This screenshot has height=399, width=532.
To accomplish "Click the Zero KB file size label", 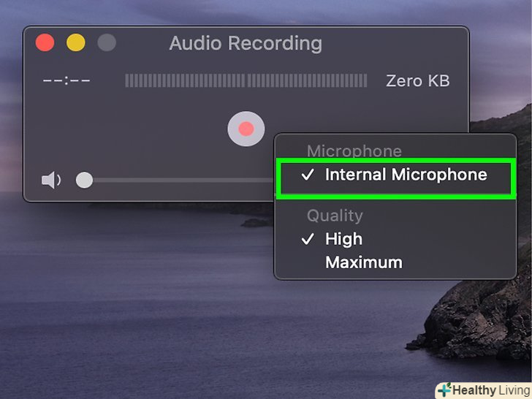I will click(418, 80).
